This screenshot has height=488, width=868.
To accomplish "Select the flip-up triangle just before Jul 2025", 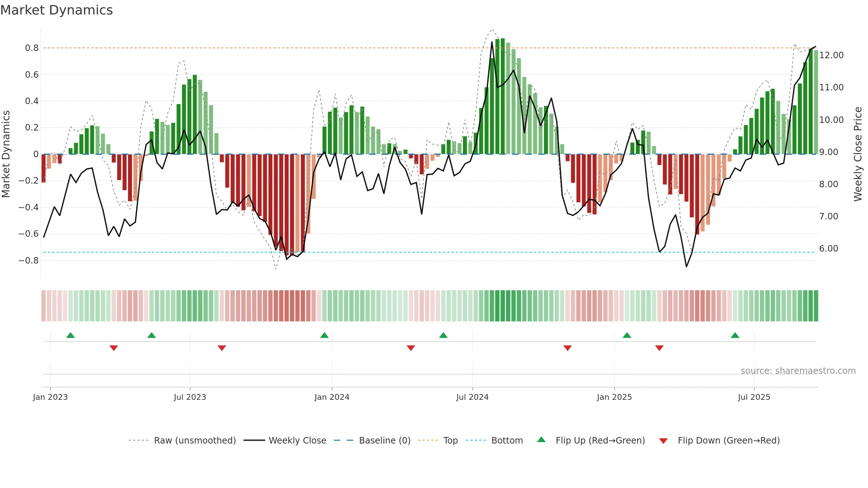I will click(x=735, y=335).
